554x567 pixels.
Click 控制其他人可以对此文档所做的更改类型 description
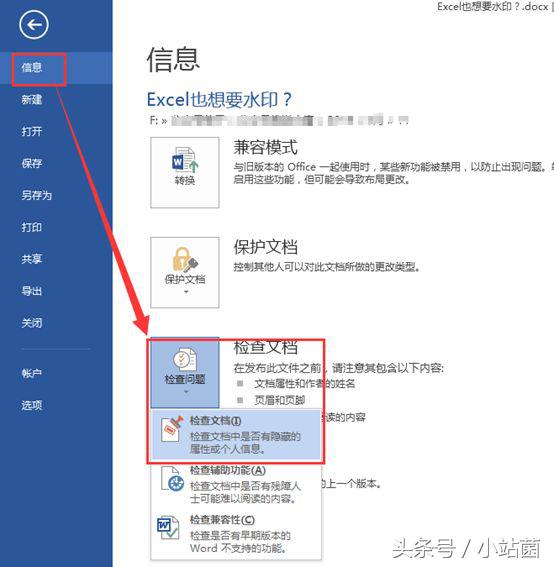point(326,267)
